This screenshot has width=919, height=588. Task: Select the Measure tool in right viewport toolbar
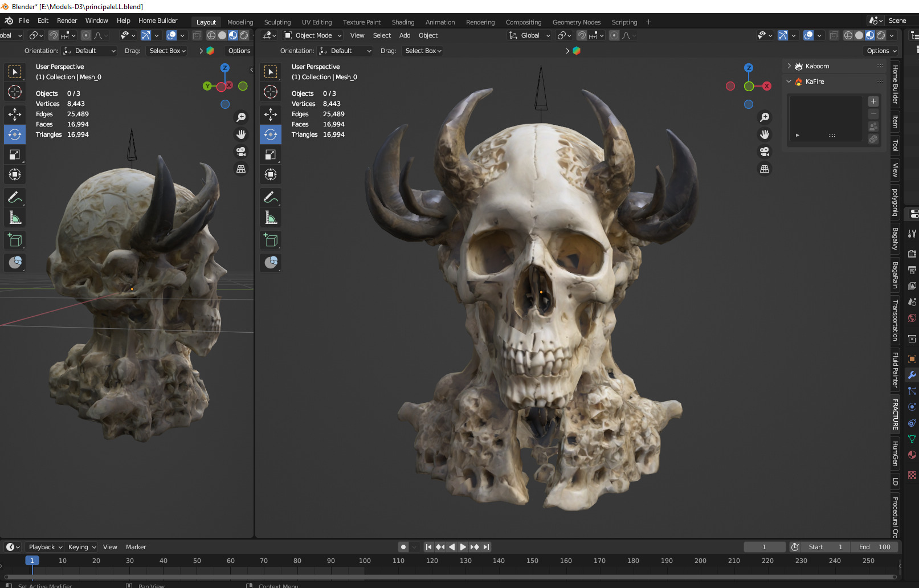(271, 217)
